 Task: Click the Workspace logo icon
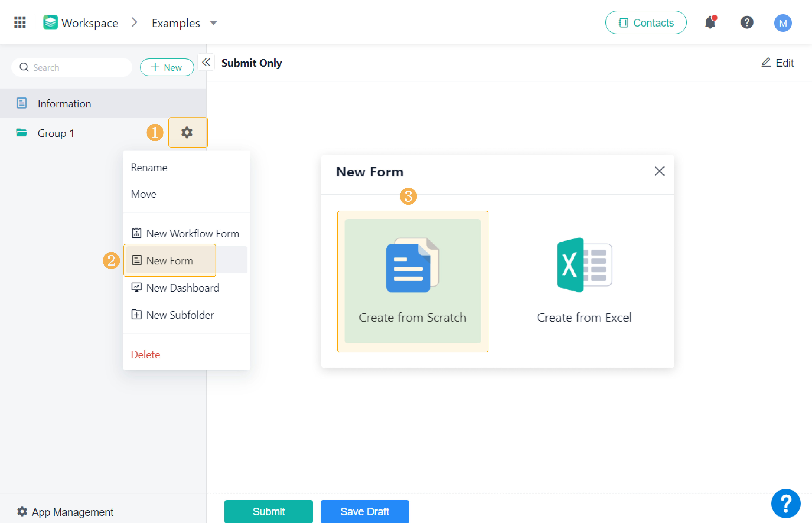click(x=50, y=22)
